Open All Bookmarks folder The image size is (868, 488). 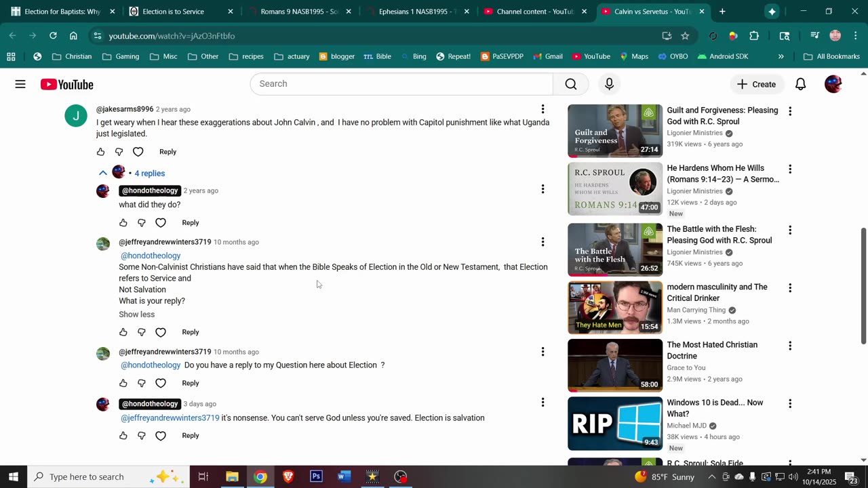(831, 56)
